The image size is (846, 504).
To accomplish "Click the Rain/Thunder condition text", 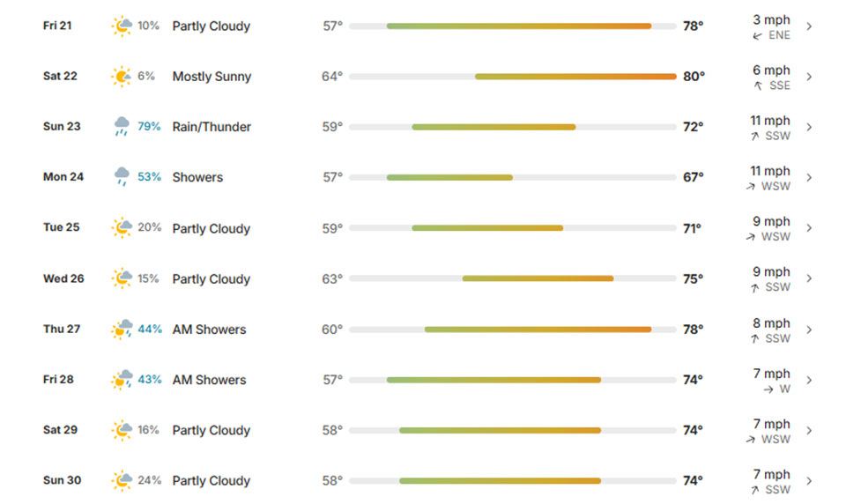I will (x=211, y=127).
